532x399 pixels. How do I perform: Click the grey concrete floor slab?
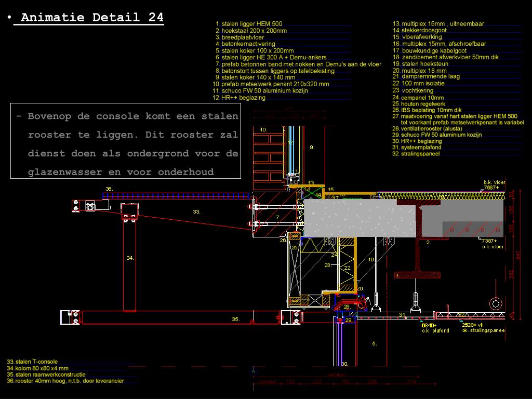point(360,218)
